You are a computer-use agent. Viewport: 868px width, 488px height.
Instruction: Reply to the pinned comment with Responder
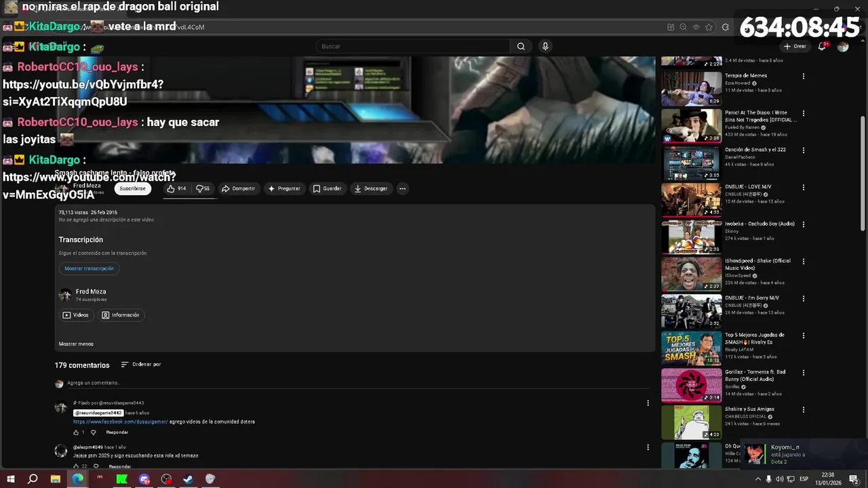[117, 432]
